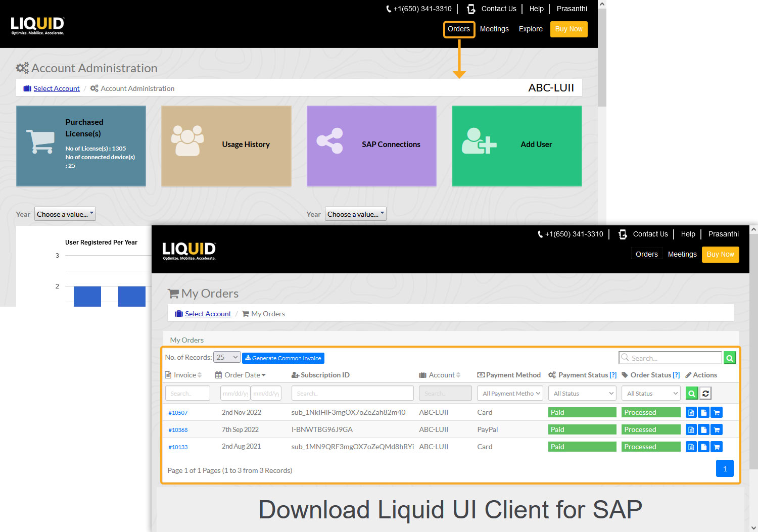Click Buy Now in My Orders window

[721, 254]
